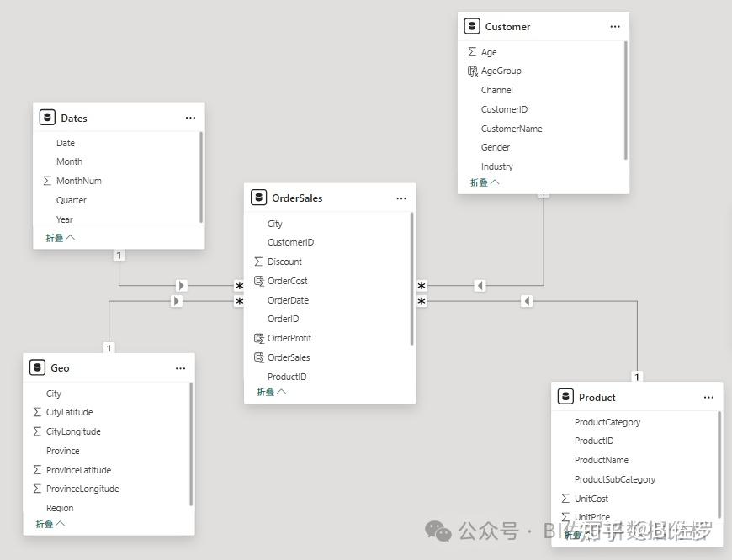Click the fx icon next to OrderProfit
The image size is (732, 560).
[x=258, y=337]
